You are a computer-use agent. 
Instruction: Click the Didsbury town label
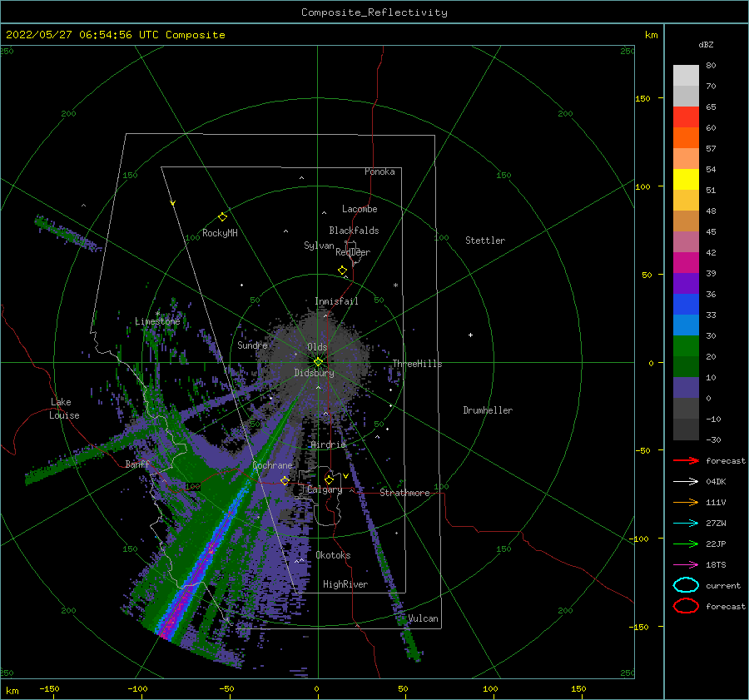click(x=315, y=373)
